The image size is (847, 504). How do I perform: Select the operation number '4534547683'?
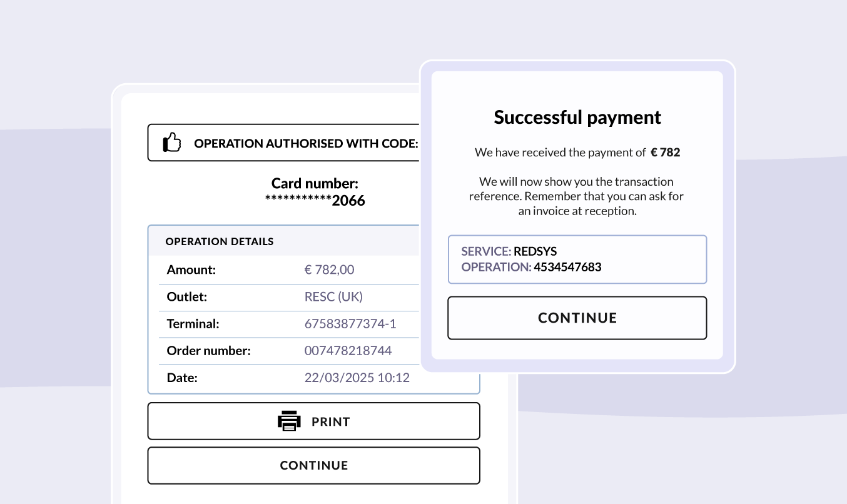pos(567,267)
